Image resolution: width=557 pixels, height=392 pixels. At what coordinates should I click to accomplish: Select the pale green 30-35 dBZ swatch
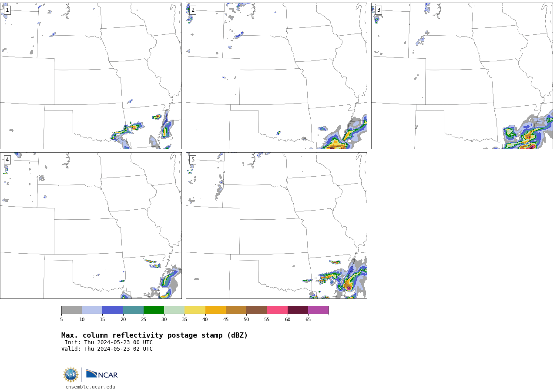174,310
